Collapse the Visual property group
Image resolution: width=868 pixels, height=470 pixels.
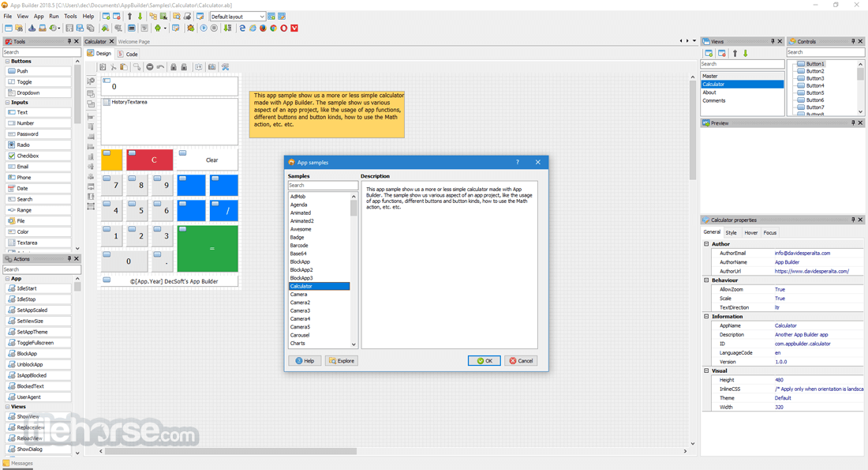click(x=706, y=370)
